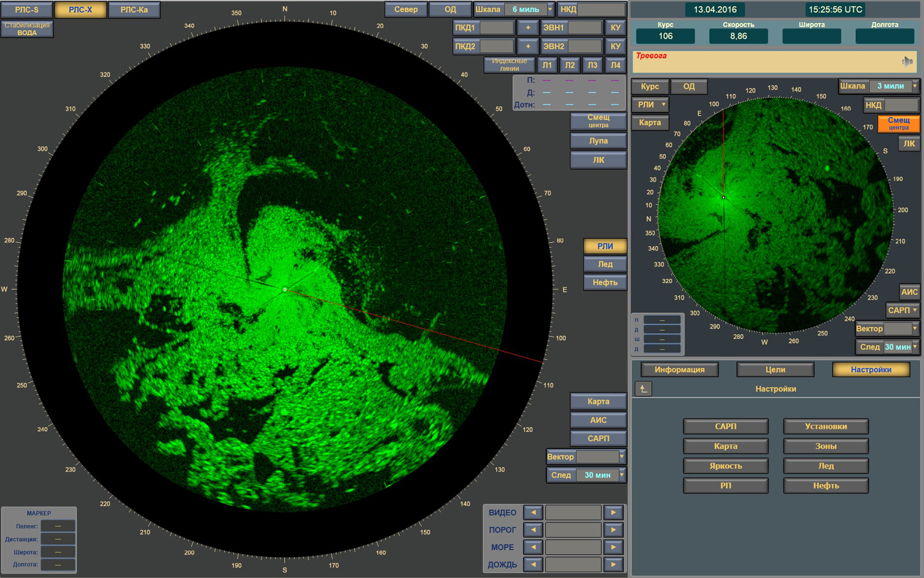Toggle ОД motion mode on main radar
The width and height of the screenshot is (924, 578).
450,10
